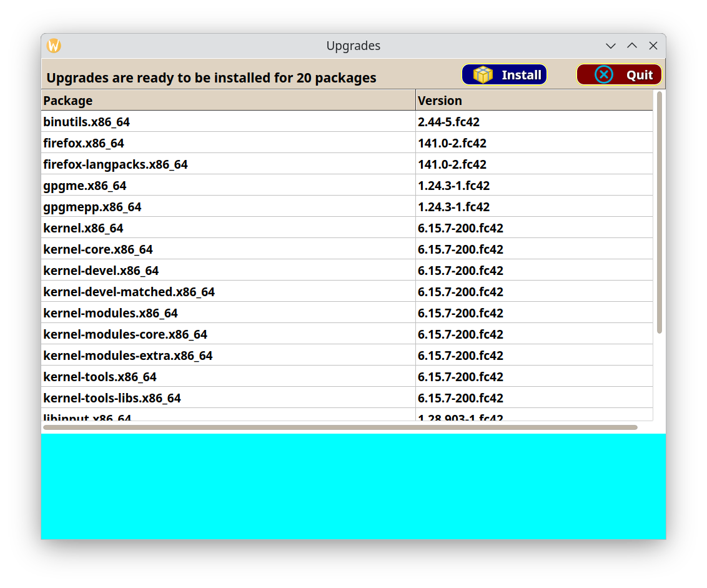Click the Package column header
The height and width of the screenshot is (588, 707).
coord(228,100)
